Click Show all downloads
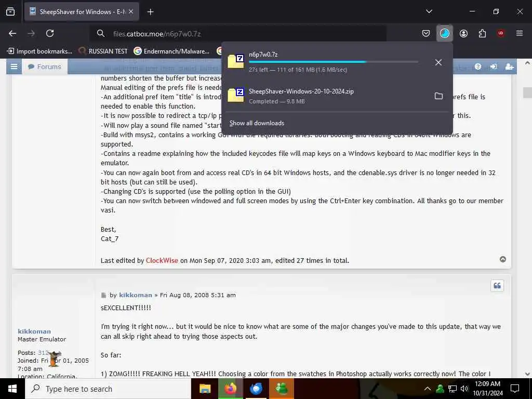The width and height of the screenshot is (532, 399). (257, 123)
